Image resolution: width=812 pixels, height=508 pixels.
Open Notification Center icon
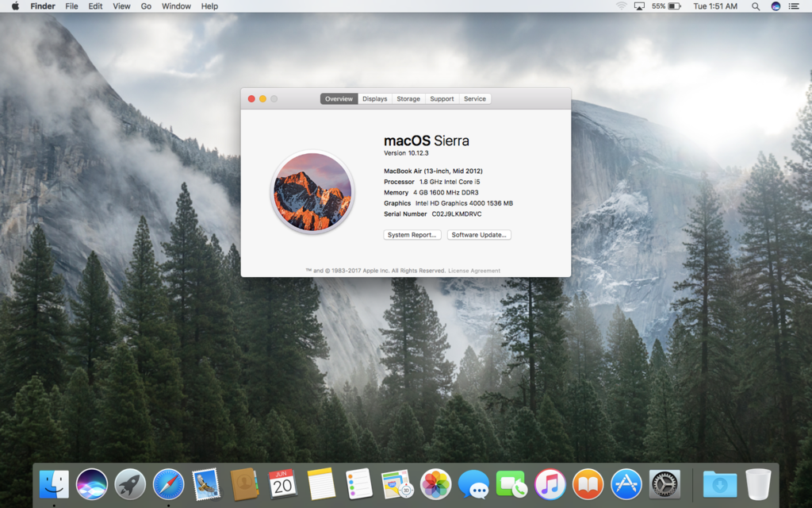coord(794,6)
